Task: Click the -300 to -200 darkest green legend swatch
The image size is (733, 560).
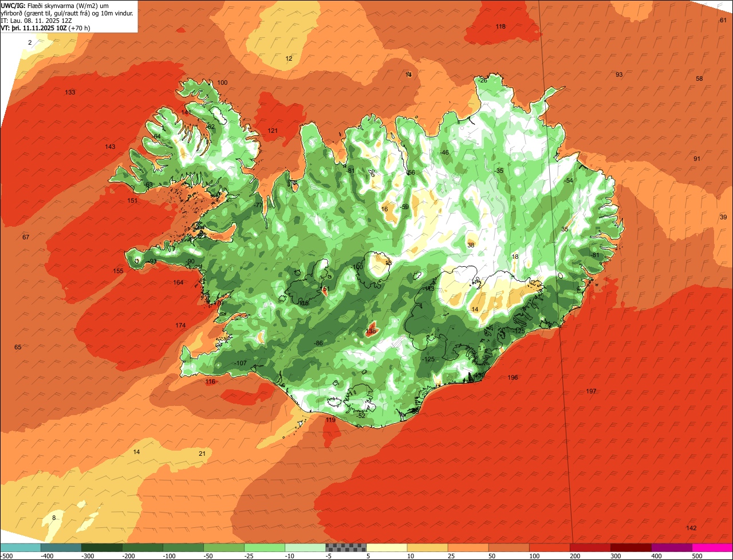Action: (102, 547)
